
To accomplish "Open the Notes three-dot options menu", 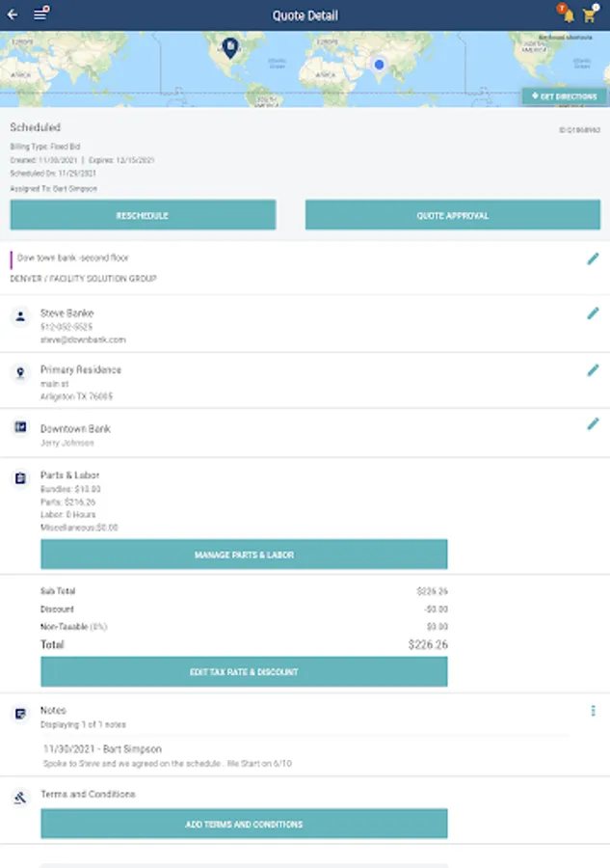I will pyautogui.click(x=593, y=711).
